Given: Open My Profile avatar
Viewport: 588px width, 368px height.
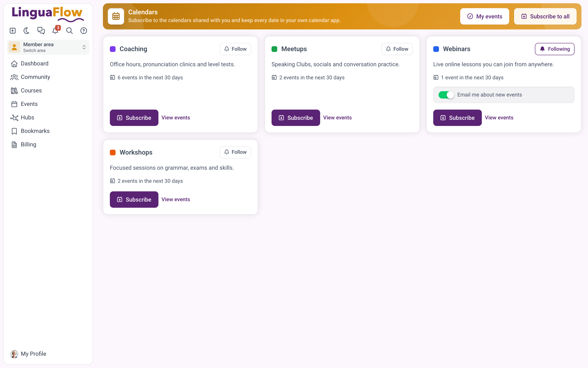Looking at the screenshot, I should point(14,354).
